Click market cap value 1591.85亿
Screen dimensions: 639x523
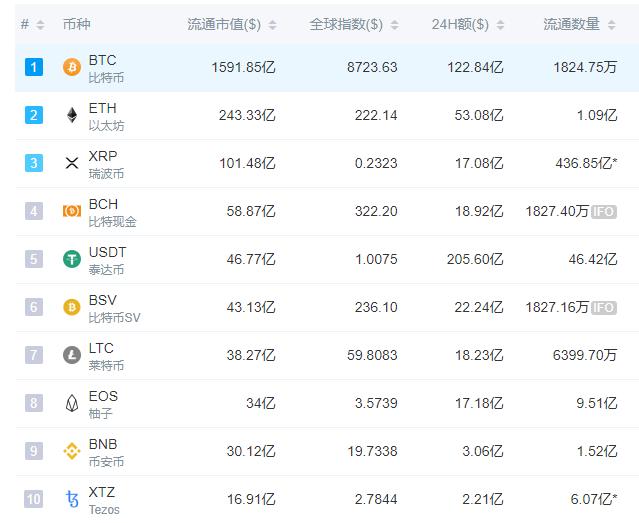pos(243,67)
